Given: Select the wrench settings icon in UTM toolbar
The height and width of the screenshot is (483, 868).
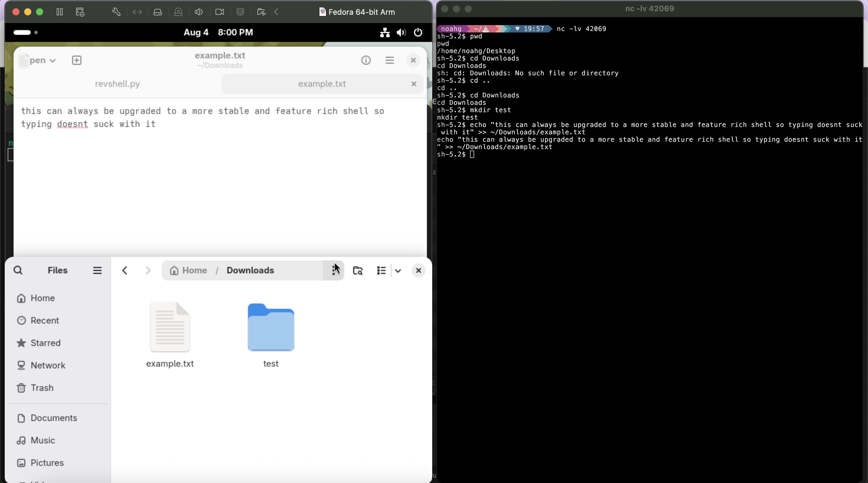Looking at the screenshot, I should click(116, 12).
